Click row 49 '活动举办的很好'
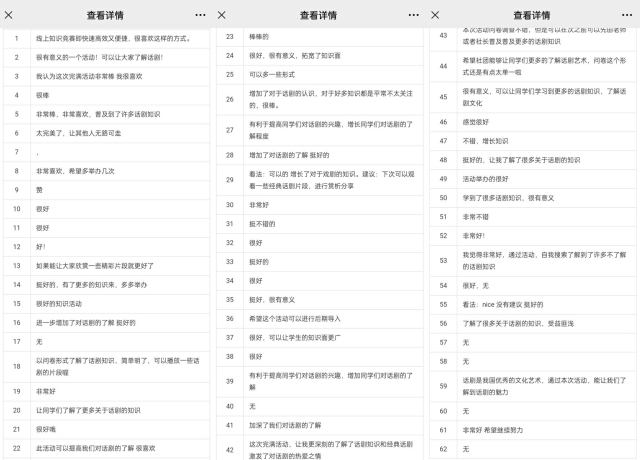The image size is (640, 460). 485,179
